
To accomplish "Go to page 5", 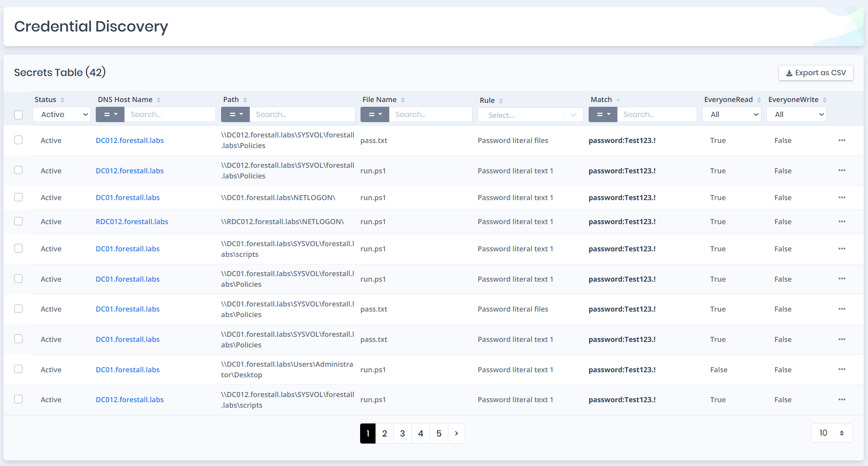I will 439,433.
